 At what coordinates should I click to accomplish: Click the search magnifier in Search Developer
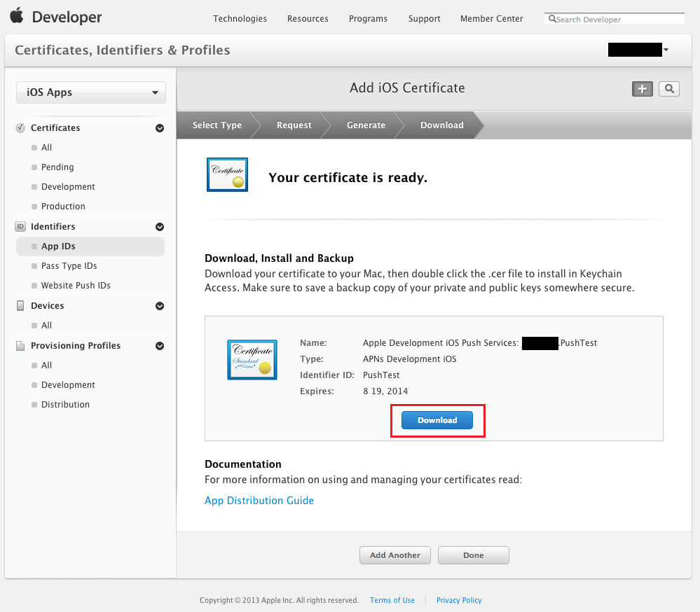[x=552, y=19]
